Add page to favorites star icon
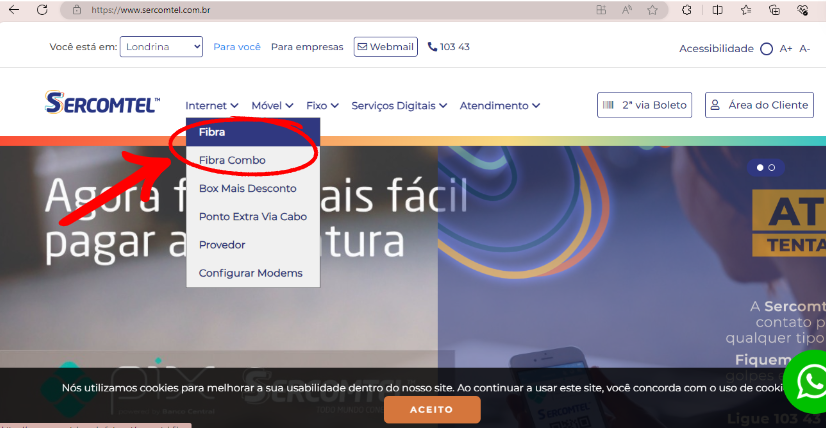This screenshot has height=428, width=826. click(x=652, y=9)
